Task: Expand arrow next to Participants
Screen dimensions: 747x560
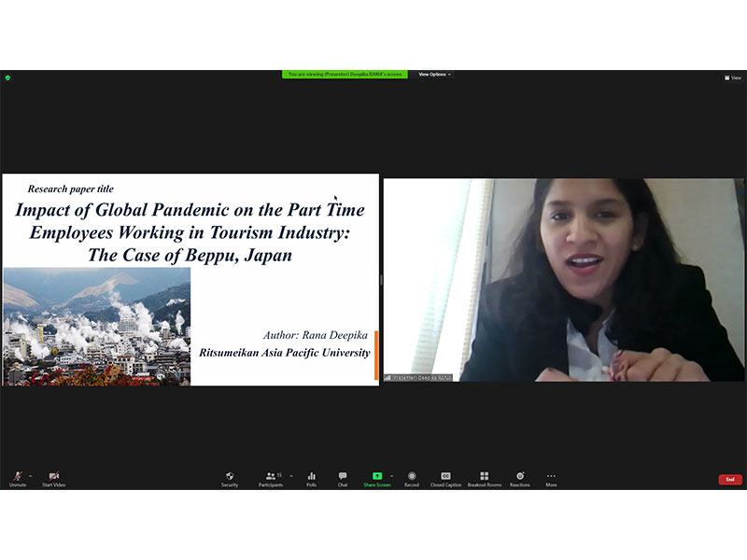Action: point(290,475)
